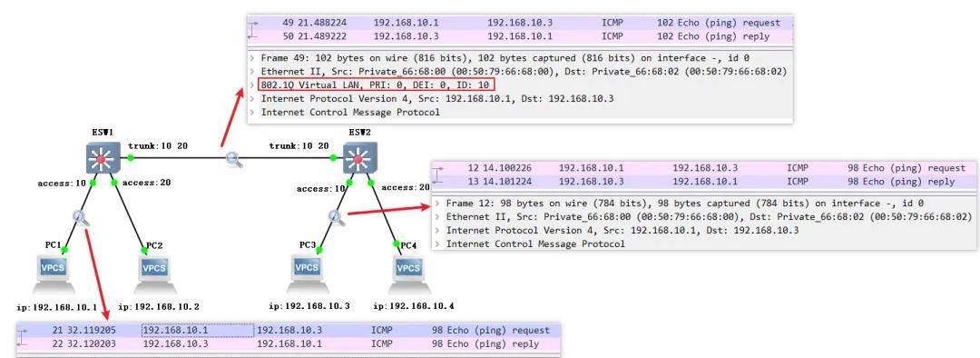Select packet 21 echo request row
Image resolution: width=980 pixels, height=358 pixels.
click(x=289, y=330)
